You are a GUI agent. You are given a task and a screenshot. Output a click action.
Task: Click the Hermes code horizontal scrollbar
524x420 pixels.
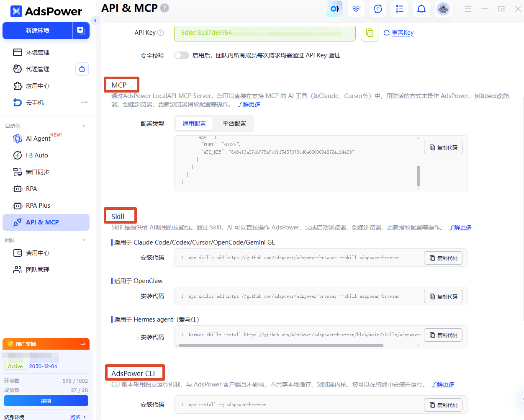click(x=281, y=346)
